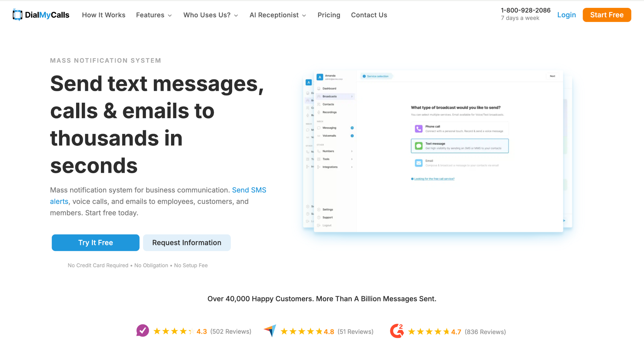Click the purple checkmark review badge icon
This screenshot has height=352, width=644.
coord(143,331)
